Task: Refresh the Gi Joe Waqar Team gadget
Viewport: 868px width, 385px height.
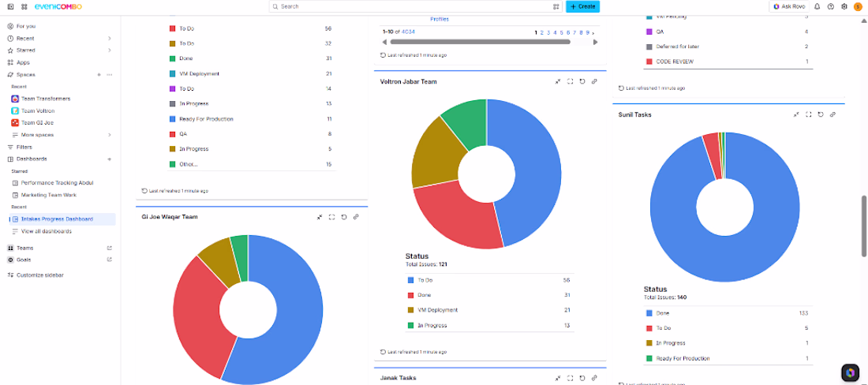Action: [x=344, y=218]
